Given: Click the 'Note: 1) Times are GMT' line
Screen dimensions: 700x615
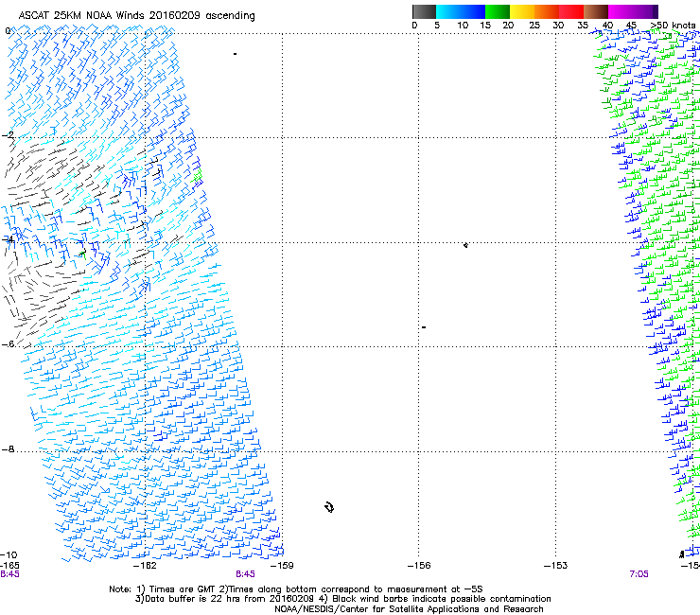Looking at the screenshot, I should [295, 589].
